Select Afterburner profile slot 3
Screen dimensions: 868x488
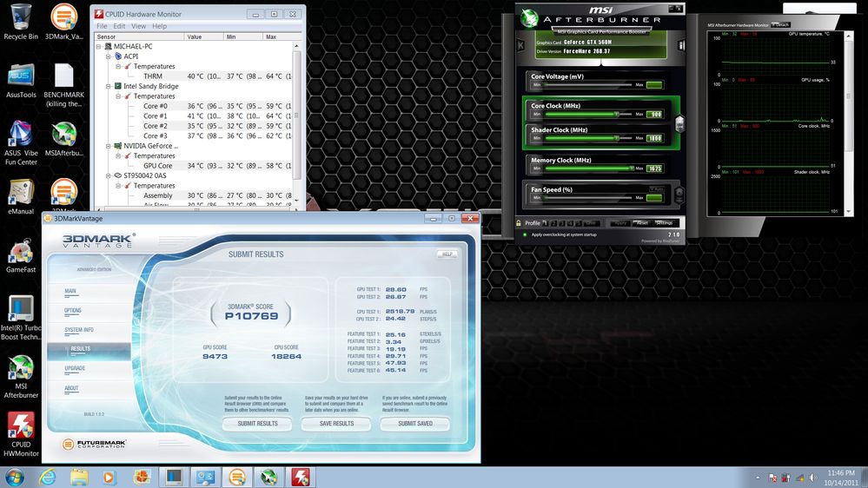pyautogui.click(x=561, y=223)
